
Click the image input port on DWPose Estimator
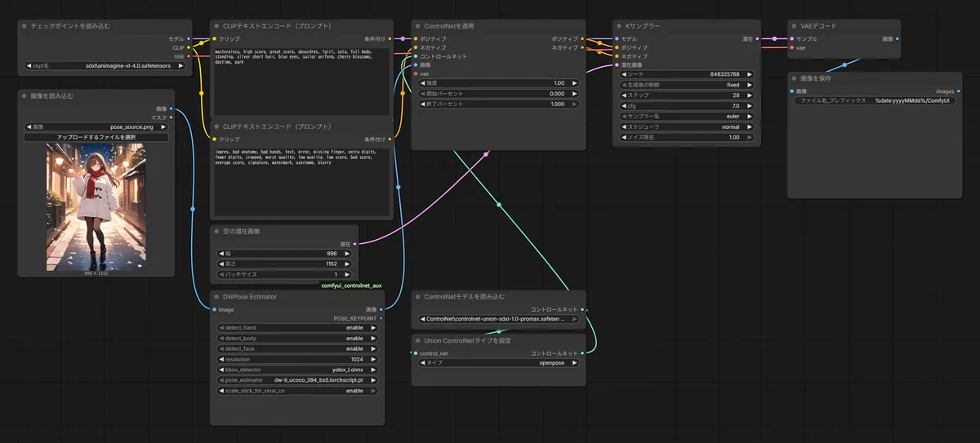[x=214, y=309]
